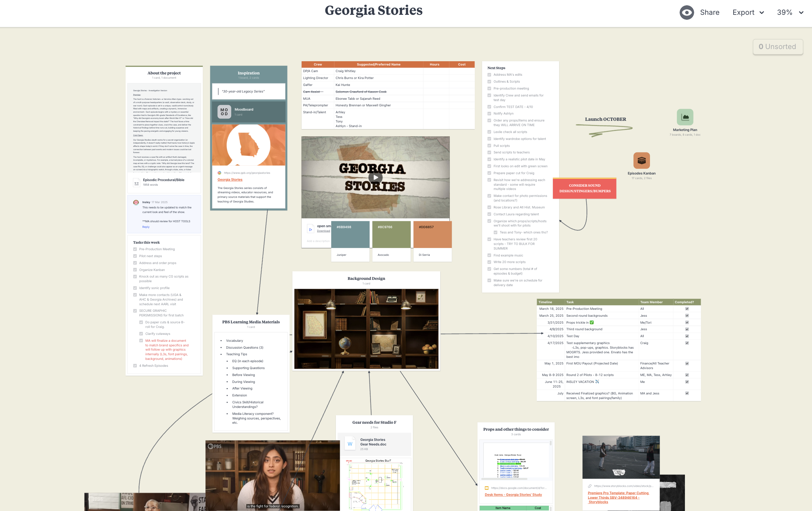Click the open sm video file icon

click(310, 229)
